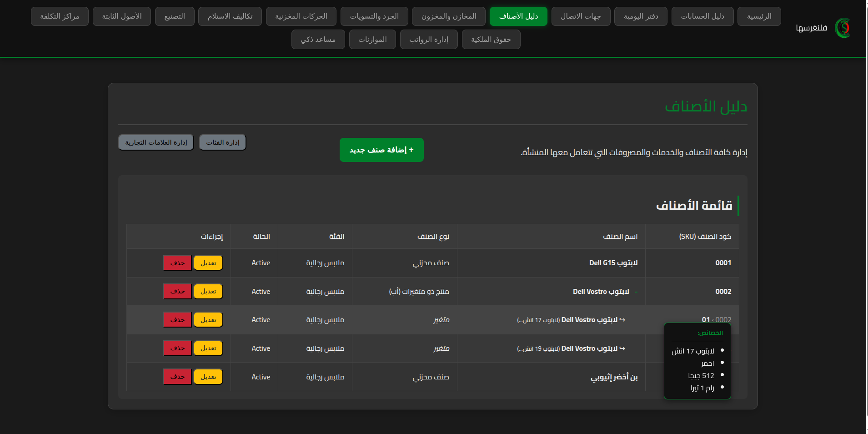Screen dimensions: 868x434
Task: Open المخازن والمخزون warehouses tab
Action: click(x=448, y=16)
